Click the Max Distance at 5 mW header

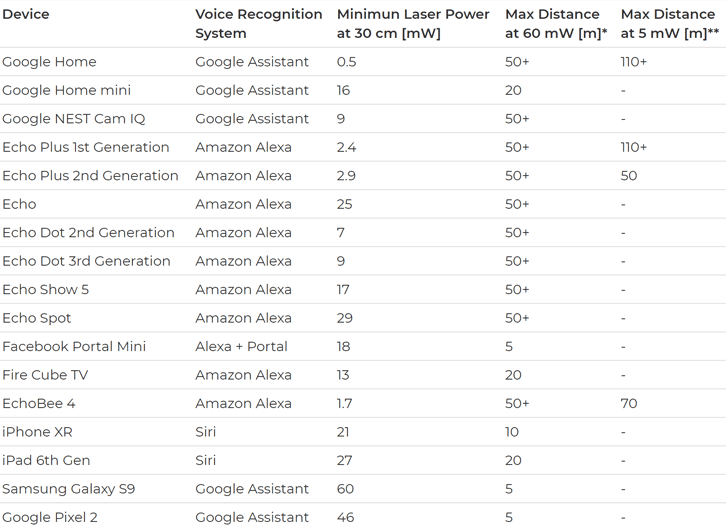669,24
